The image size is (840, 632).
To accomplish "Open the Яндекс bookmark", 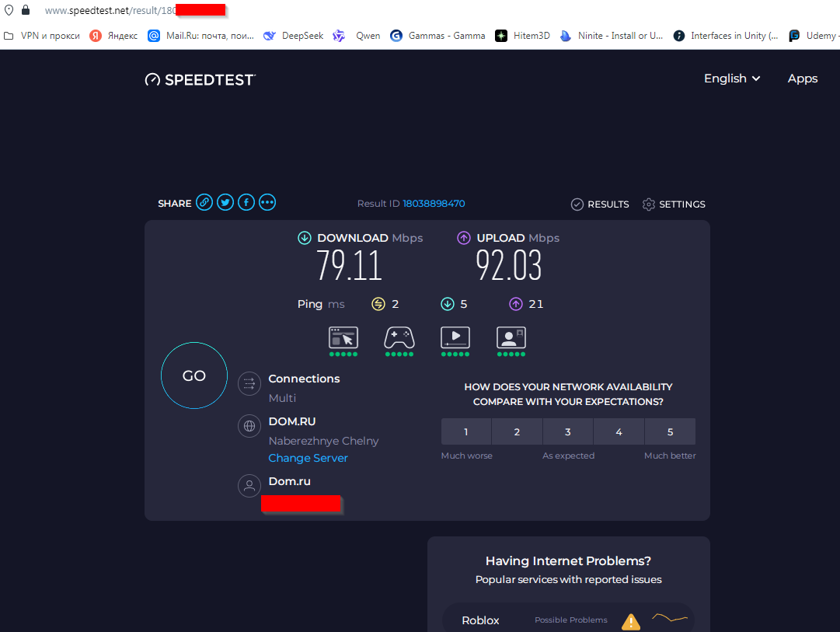I will (x=113, y=36).
